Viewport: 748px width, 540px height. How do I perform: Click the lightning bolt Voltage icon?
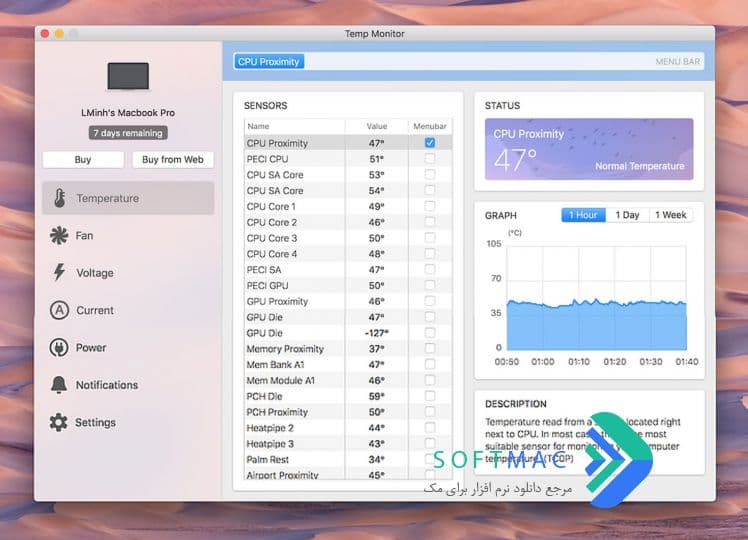click(59, 272)
